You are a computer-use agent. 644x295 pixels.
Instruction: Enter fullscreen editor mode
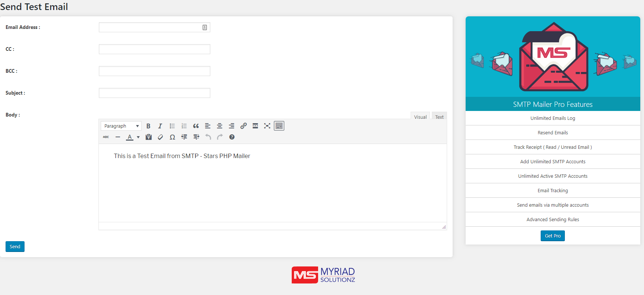pos(267,126)
